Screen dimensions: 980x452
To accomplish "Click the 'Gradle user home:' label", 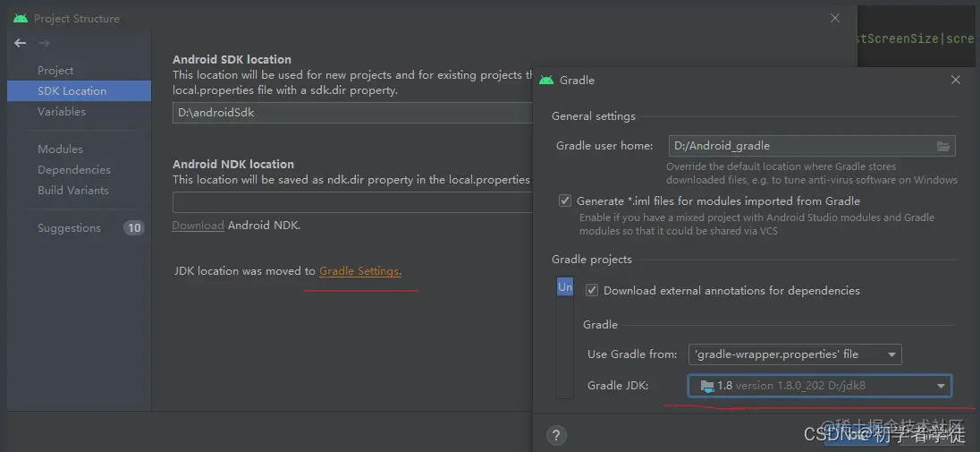I will [604, 146].
